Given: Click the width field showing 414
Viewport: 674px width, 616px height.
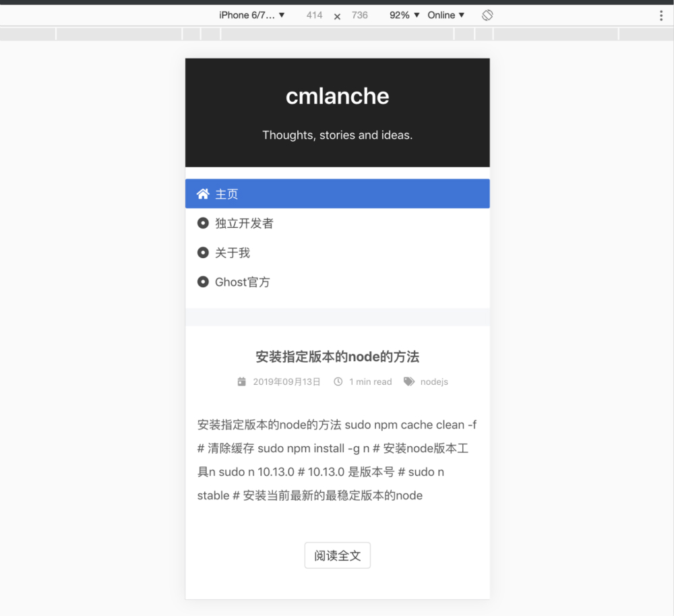Looking at the screenshot, I should point(314,15).
